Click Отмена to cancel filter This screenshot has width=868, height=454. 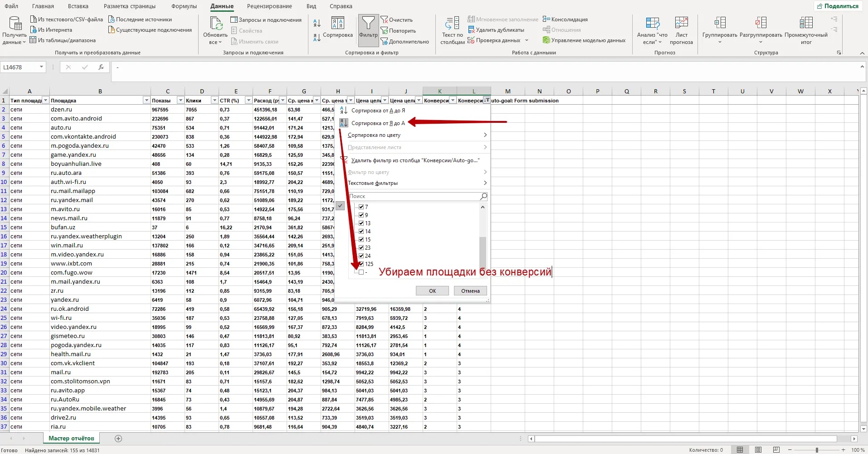(x=470, y=291)
